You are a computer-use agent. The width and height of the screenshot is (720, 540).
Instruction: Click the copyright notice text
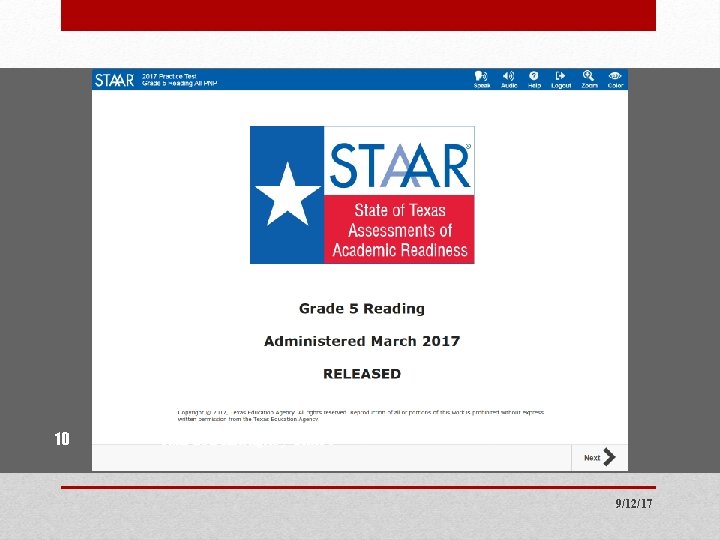360,416
